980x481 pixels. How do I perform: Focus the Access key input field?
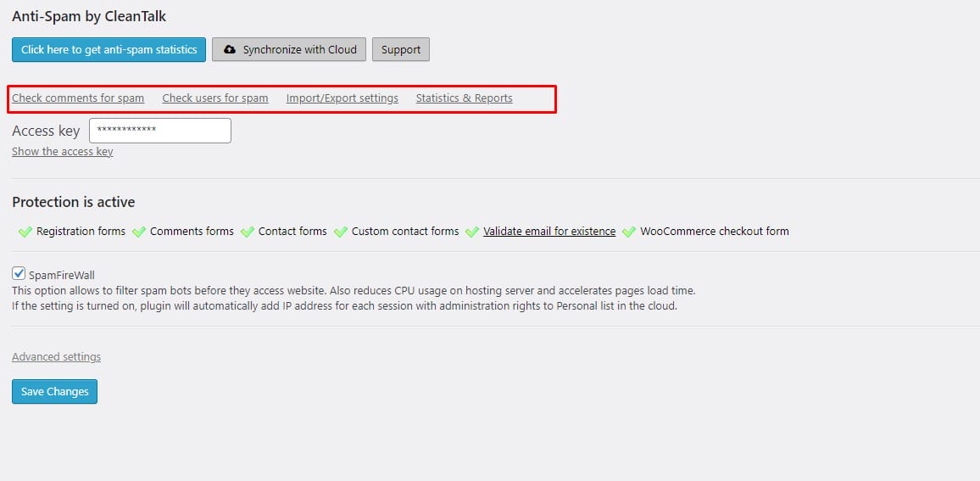(x=160, y=131)
